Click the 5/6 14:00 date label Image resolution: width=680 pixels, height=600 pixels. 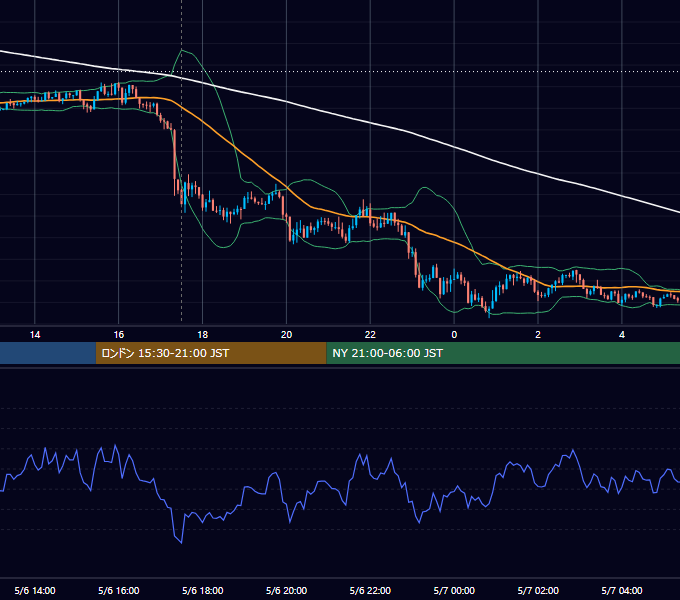[35, 590]
